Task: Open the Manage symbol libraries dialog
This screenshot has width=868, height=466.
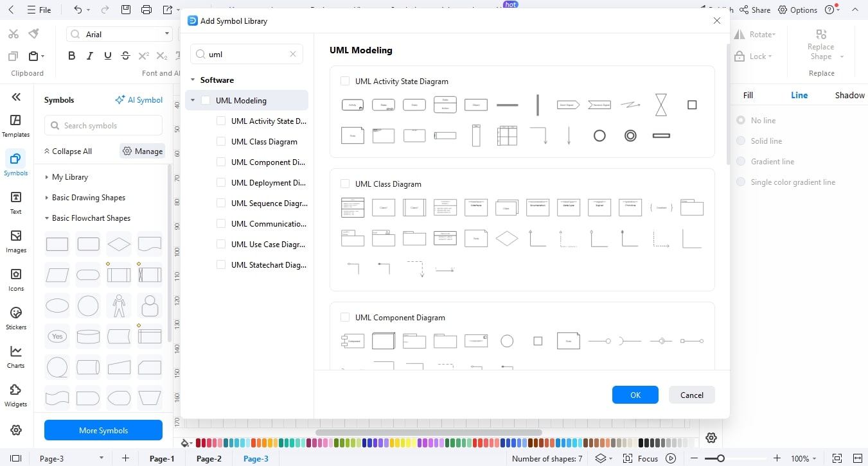Action: click(141, 151)
